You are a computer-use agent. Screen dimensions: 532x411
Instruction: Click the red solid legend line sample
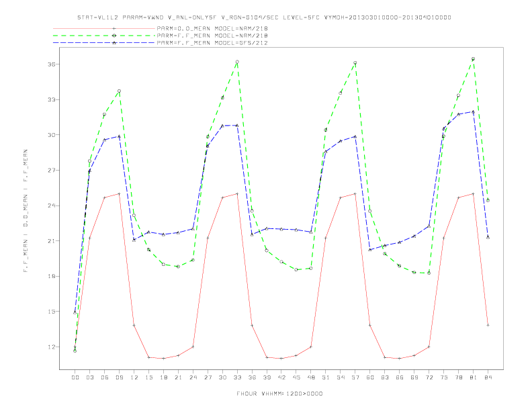tap(104, 28)
